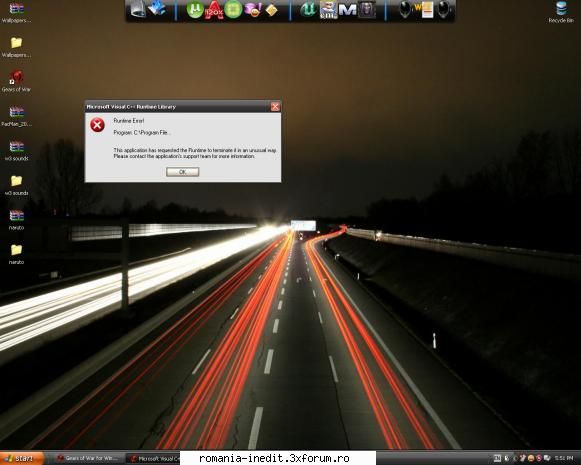Close the Microsoft Visual C++ Runtime Library dialog
This screenshot has width=581, height=465.
coord(275,107)
